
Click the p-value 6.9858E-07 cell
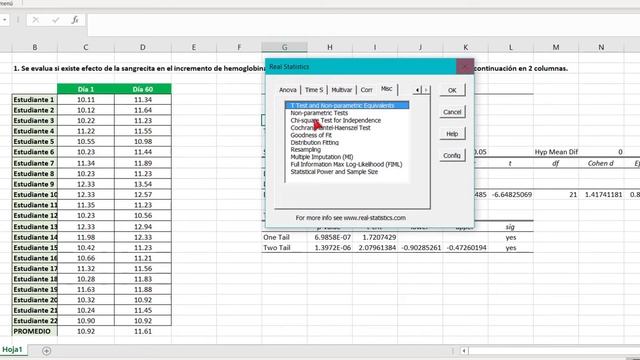(330, 237)
